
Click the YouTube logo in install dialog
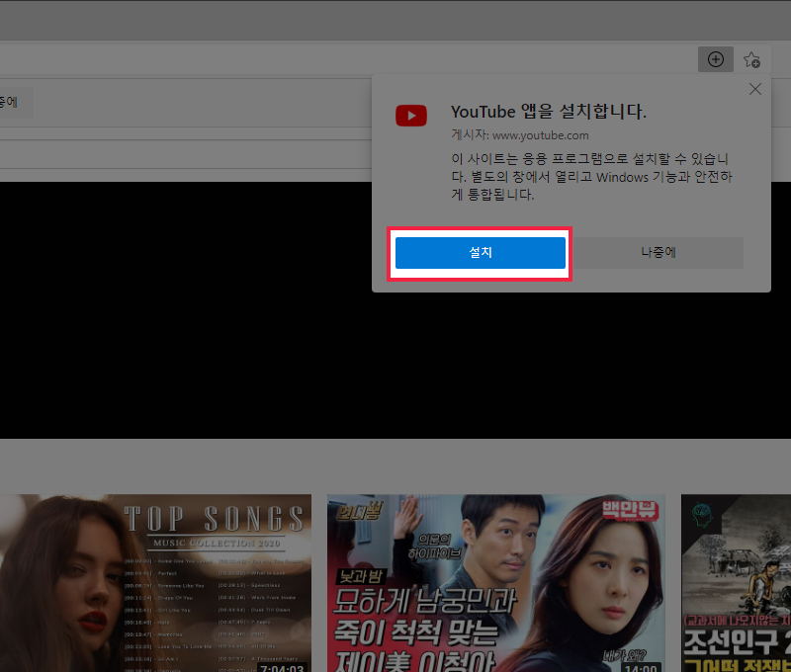point(411,116)
